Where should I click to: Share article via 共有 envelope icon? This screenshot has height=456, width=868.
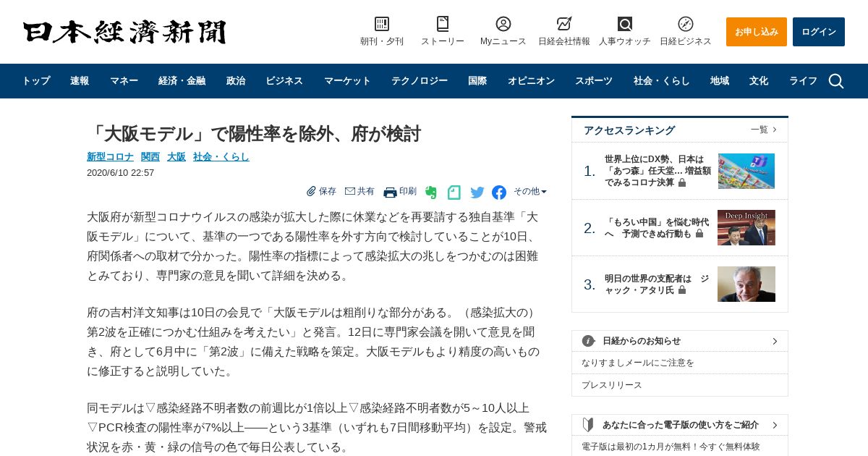click(x=350, y=191)
